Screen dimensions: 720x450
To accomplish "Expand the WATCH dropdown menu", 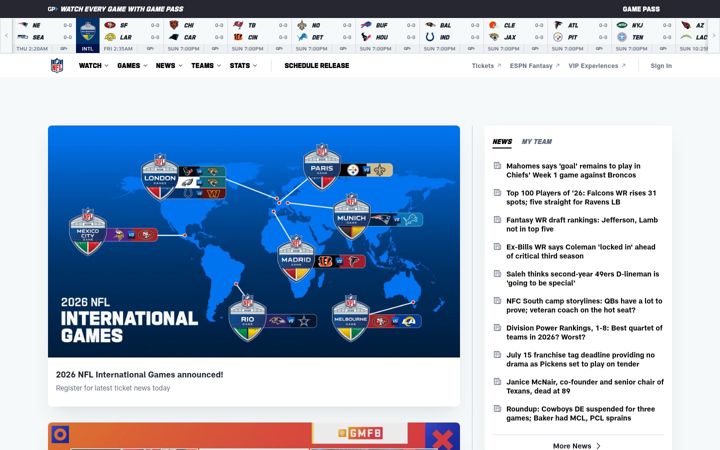I will (94, 66).
